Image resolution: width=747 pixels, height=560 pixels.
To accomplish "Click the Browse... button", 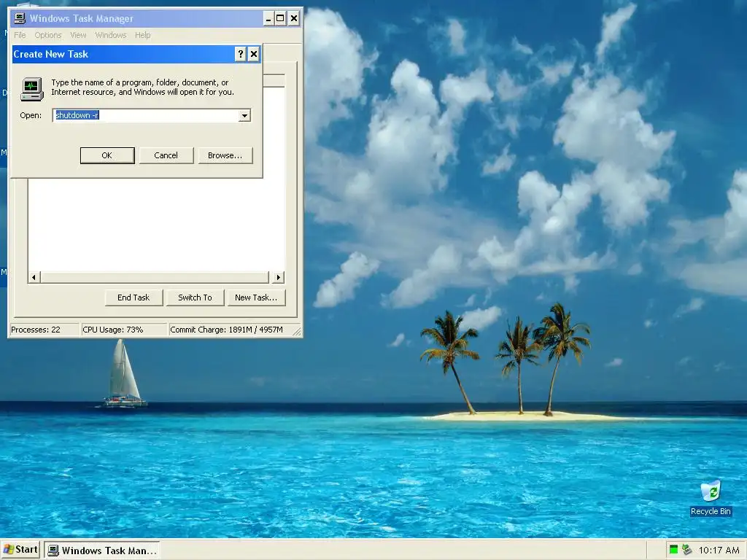I will coord(225,155).
